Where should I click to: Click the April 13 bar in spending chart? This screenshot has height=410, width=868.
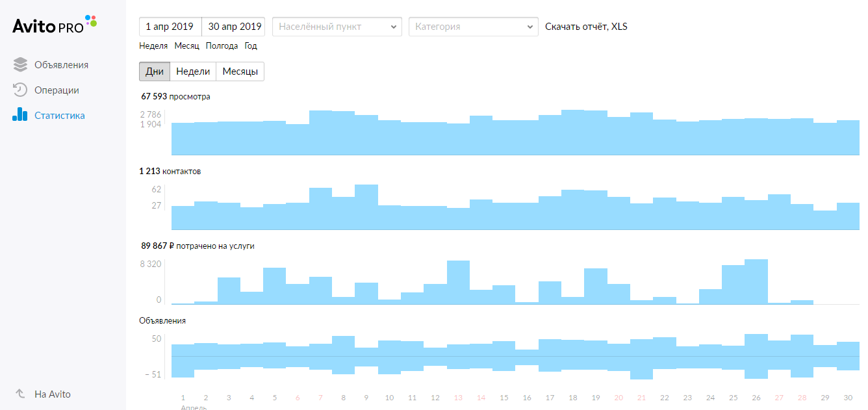(x=458, y=282)
